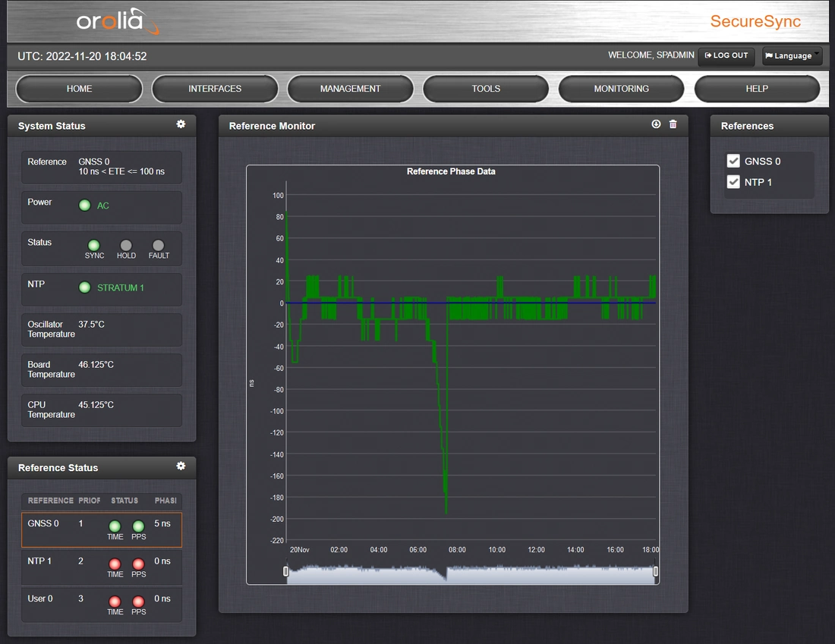
Task: Open the Language dropdown
Action: [x=792, y=55]
